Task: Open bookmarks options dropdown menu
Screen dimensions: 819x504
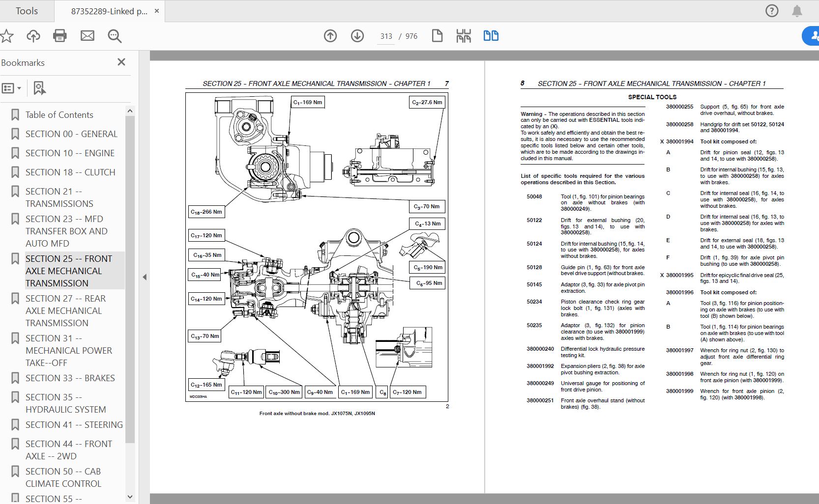Action: click(x=12, y=88)
